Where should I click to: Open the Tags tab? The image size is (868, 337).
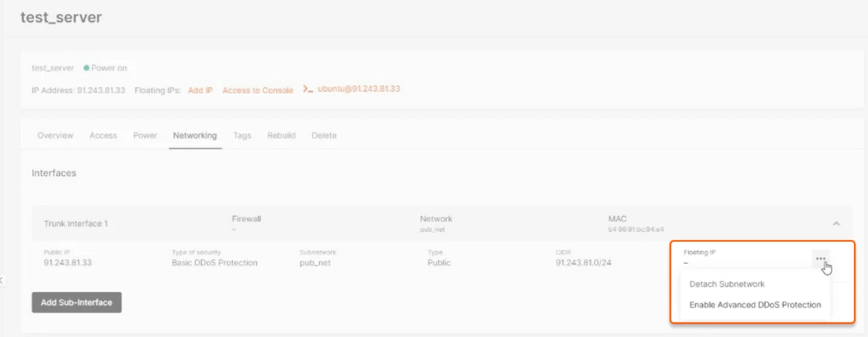click(242, 135)
